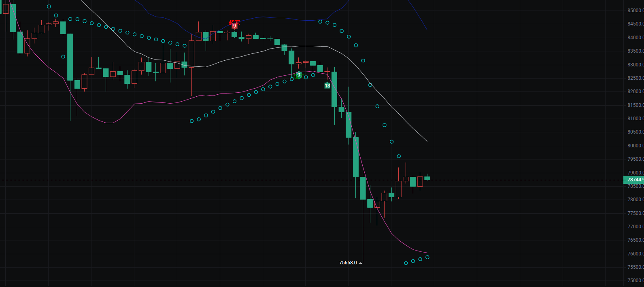Select the latest candle at the chart's right edge
This screenshot has width=644, height=287.
pyautogui.click(x=427, y=178)
